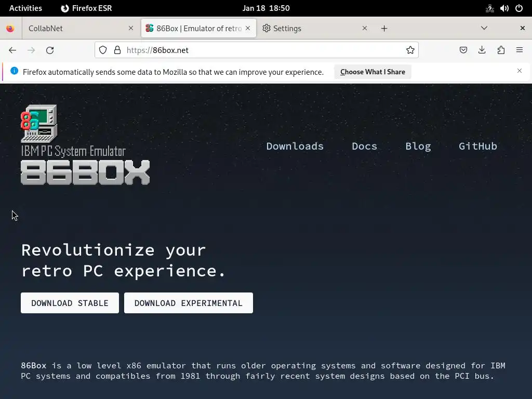Open the Downloads page link
Screen dimensions: 532x399
295,146
